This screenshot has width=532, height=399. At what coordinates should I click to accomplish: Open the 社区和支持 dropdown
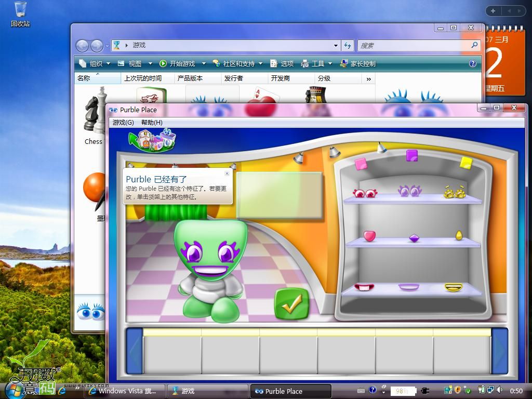click(x=238, y=63)
